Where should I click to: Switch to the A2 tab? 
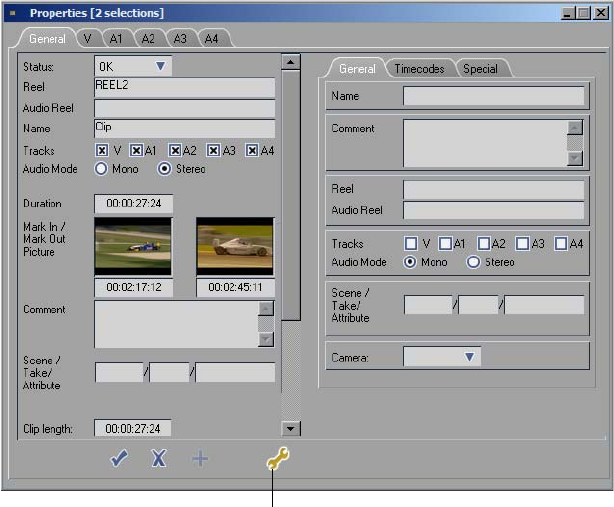click(148, 39)
